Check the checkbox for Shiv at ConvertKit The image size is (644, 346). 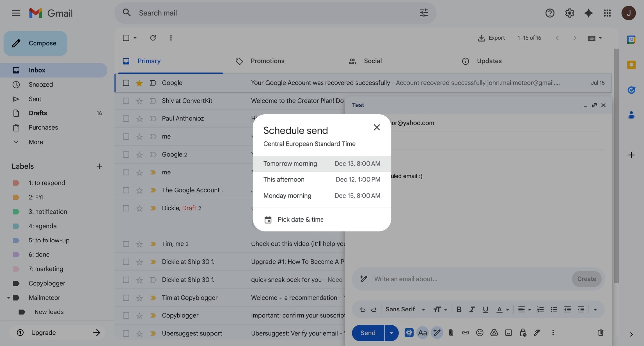(126, 101)
